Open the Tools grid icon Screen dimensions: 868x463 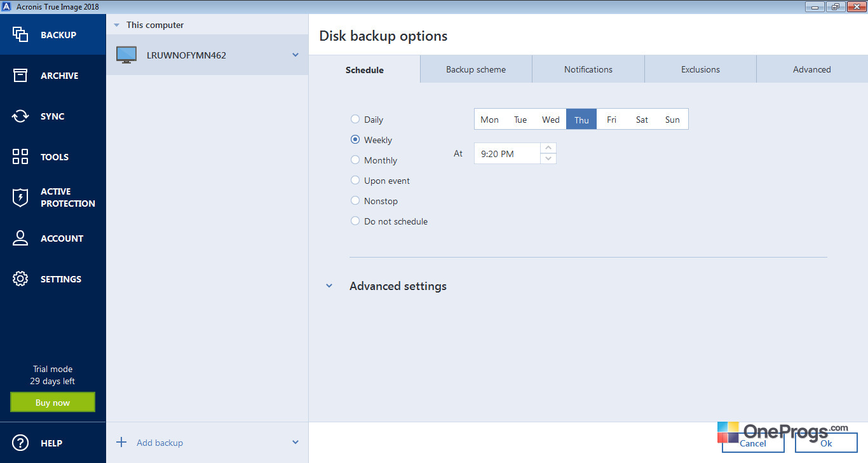tap(20, 157)
